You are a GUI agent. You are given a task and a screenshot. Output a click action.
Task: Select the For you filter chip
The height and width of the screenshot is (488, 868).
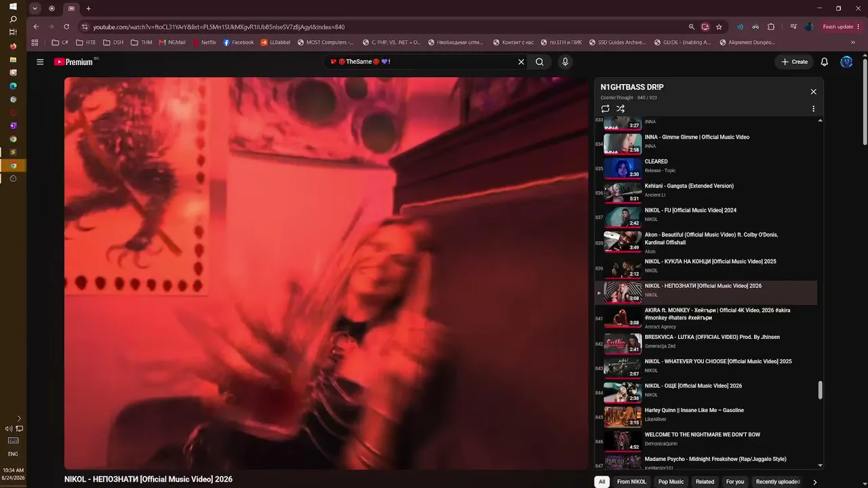[735, 482]
